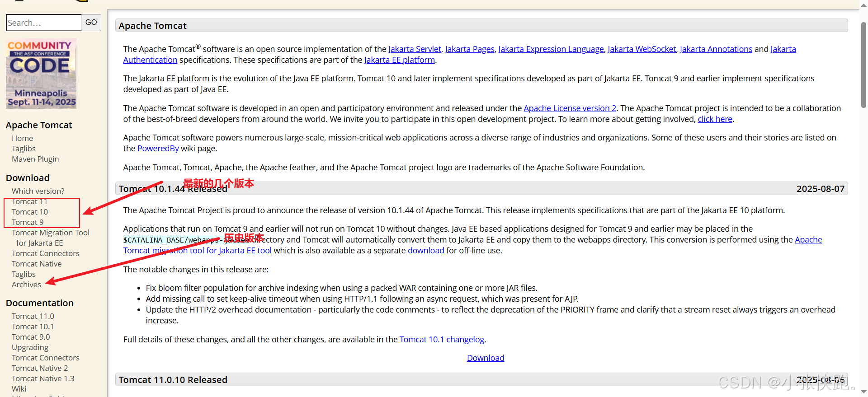The height and width of the screenshot is (397, 868).
Task: Click the Documentation sidebar heading
Action: point(40,303)
